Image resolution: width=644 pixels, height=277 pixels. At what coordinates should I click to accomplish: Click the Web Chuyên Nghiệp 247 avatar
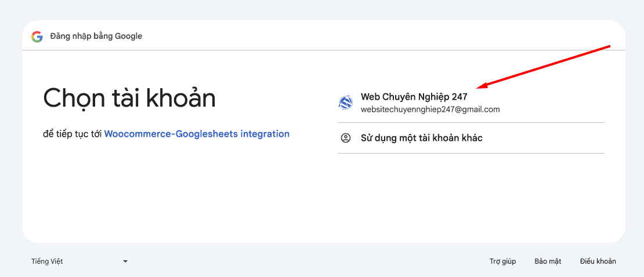(345, 102)
